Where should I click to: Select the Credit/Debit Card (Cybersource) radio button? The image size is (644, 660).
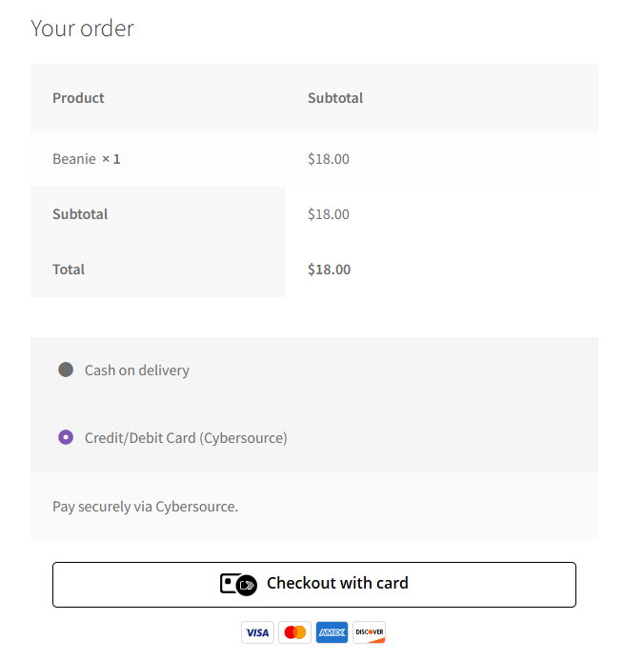(x=66, y=437)
